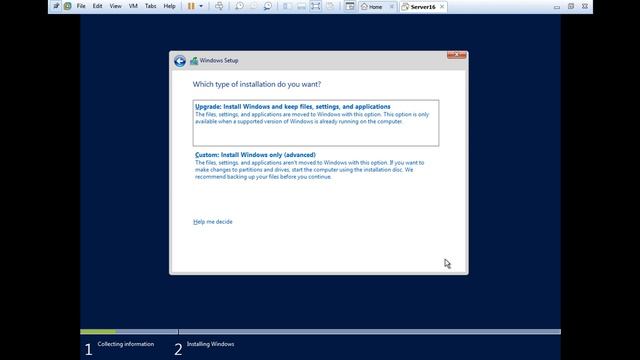Viewport: 640px width, 360px height.
Task: Click the Send Ctrl+Alt+Del icon
Action: pyautogui.click(x=219, y=6)
